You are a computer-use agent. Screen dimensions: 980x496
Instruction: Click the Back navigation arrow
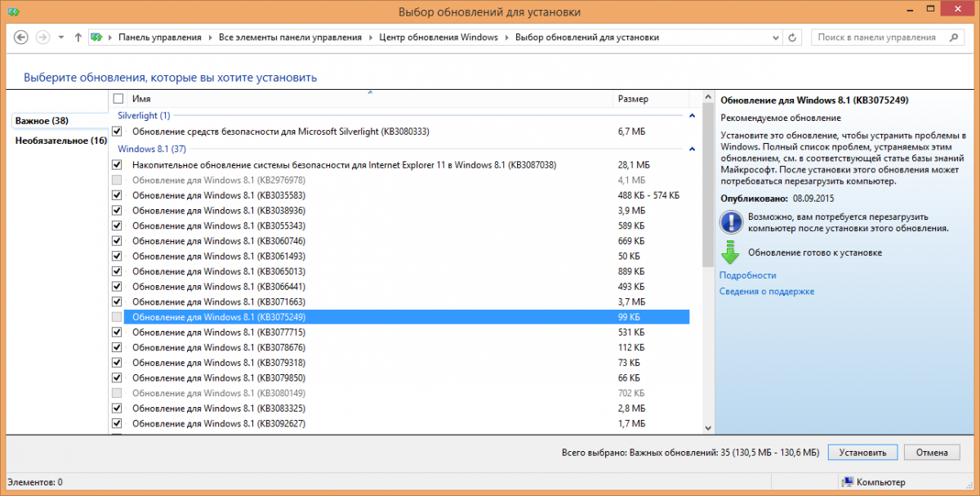pos(21,38)
